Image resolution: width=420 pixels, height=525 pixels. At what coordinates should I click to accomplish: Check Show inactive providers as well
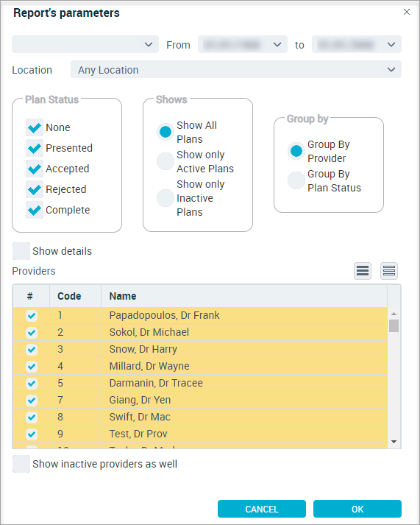(21, 464)
